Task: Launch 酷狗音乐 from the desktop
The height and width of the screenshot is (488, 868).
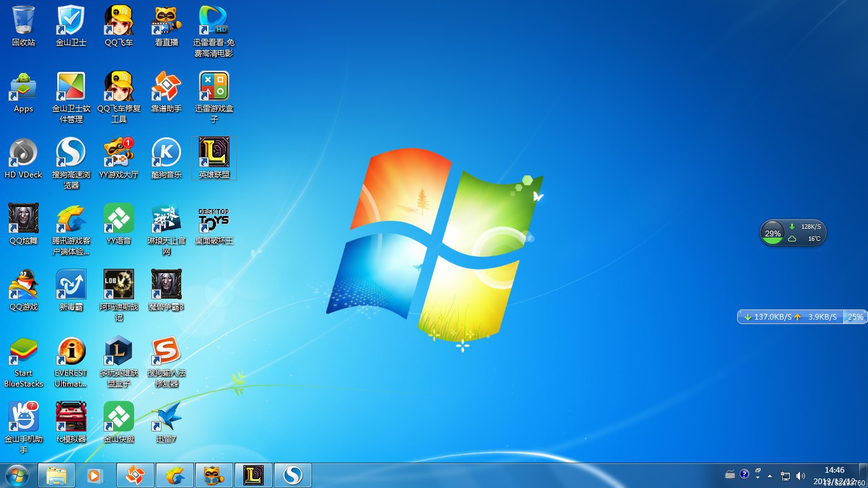Action: click(166, 158)
